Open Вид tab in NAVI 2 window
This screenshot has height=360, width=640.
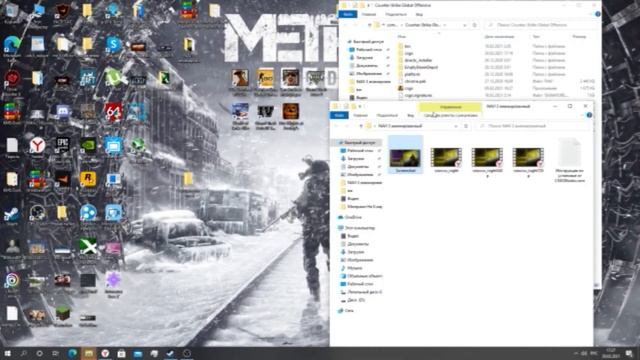tap(411, 116)
